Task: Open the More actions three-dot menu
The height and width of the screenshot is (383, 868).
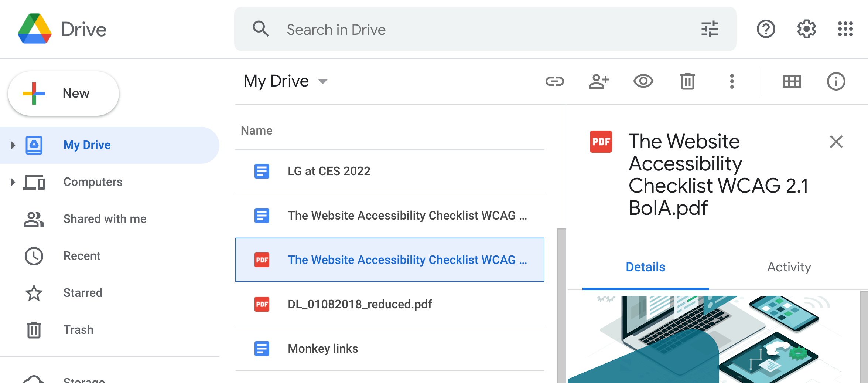Action: click(732, 81)
